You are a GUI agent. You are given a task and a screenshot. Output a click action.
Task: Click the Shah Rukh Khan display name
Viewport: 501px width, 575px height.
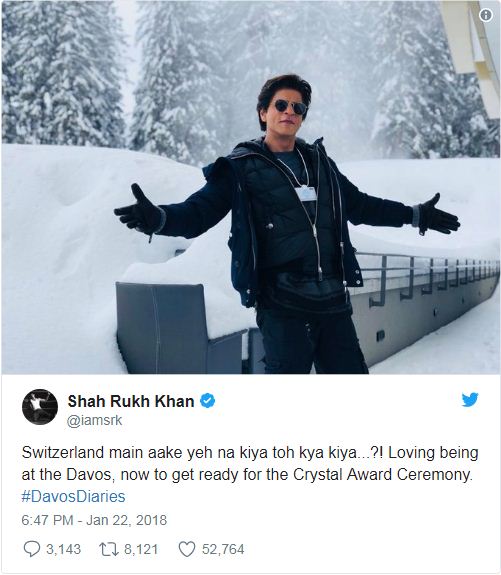click(x=131, y=401)
